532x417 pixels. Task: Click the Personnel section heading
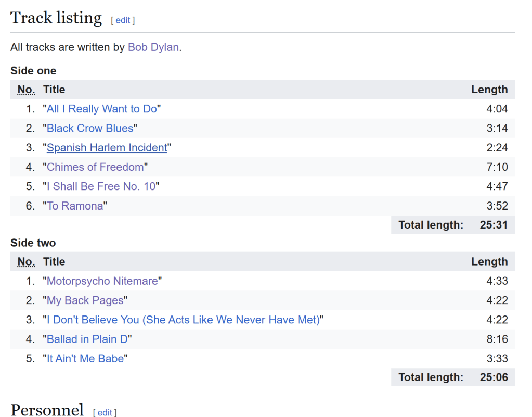coord(47,410)
